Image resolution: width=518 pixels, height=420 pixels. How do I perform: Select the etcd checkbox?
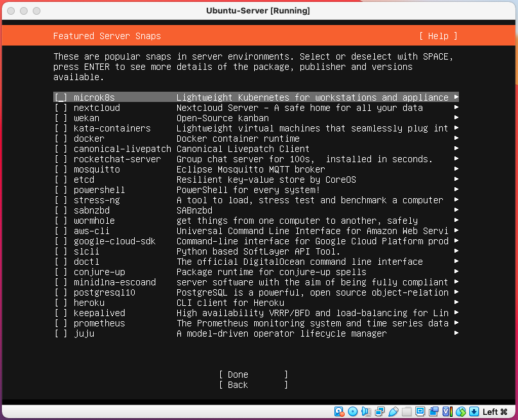(x=61, y=180)
